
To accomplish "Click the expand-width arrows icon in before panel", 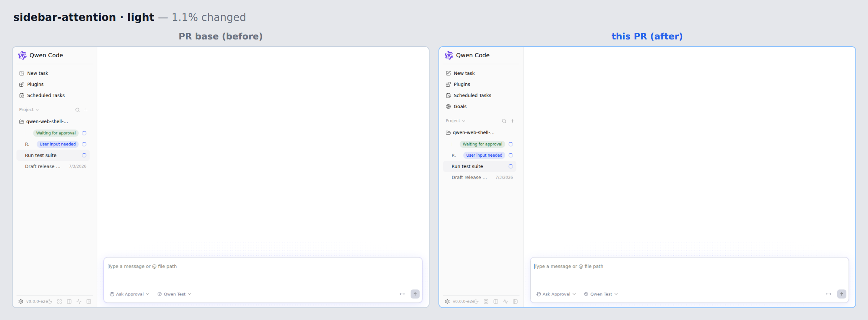I will 402,294.
